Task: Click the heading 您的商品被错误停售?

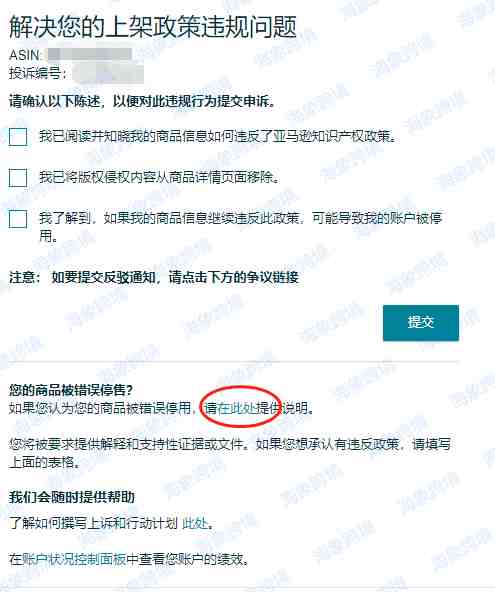Action: [x=71, y=390]
